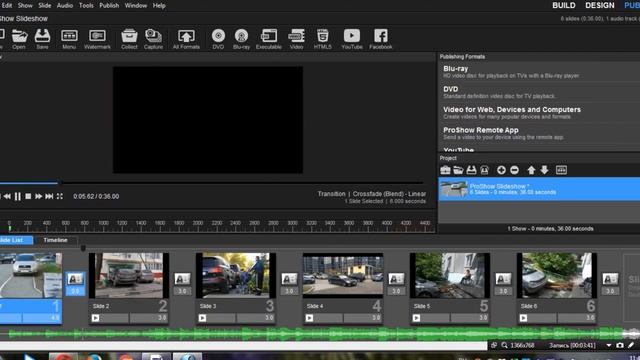Click the green audio waveform track
This screenshot has height=360, width=640.
pyautogui.click(x=316, y=334)
